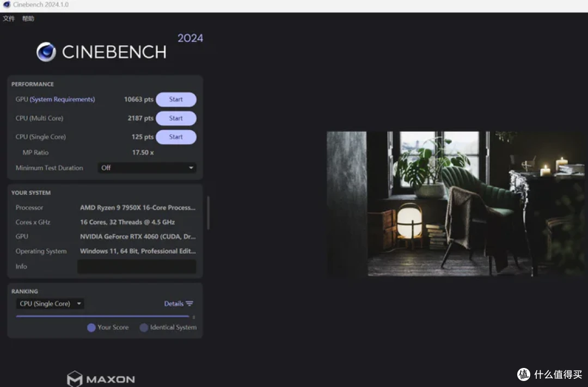Image resolution: width=588 pixels, height=387 pixels.
Task: Click the Cinebench title bar icon
Action: click(x=7, y=4)
